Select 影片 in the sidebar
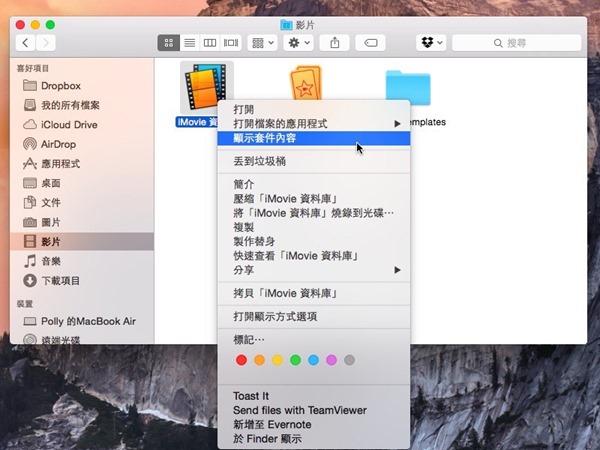Viewport: 600px width, 450px height. pos(82,241)
